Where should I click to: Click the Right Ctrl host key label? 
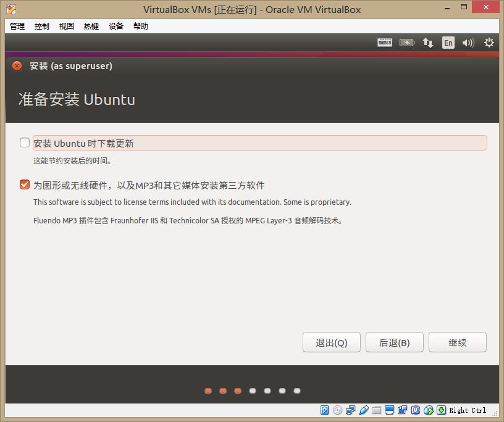coord(468,410)
